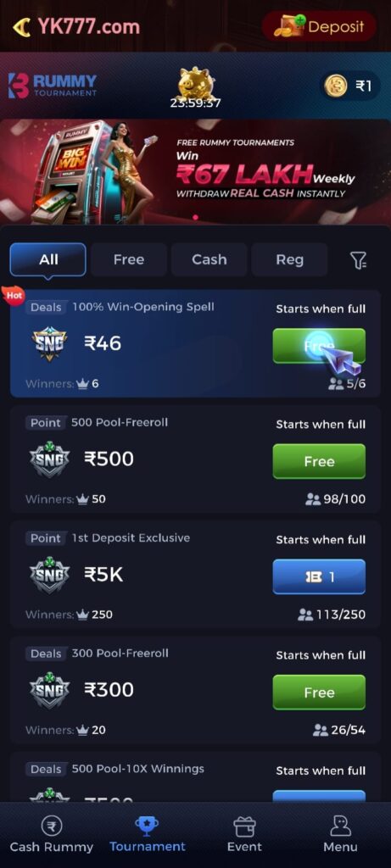Image resolution: width=391 pixels, height=868 pixels.
Task: Open the Cash Rummy rupee icon
Action: tap(52, 826)
